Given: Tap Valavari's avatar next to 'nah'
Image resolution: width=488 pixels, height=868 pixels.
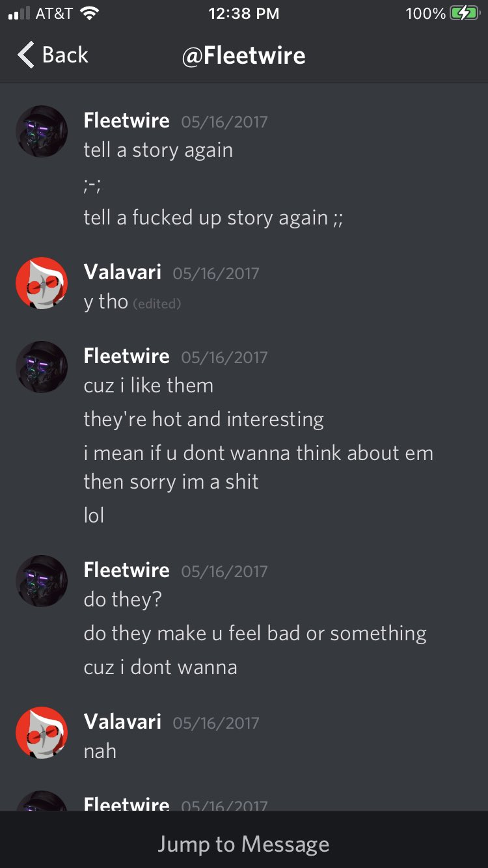Looking at the screenshot, I should [42, 733].
